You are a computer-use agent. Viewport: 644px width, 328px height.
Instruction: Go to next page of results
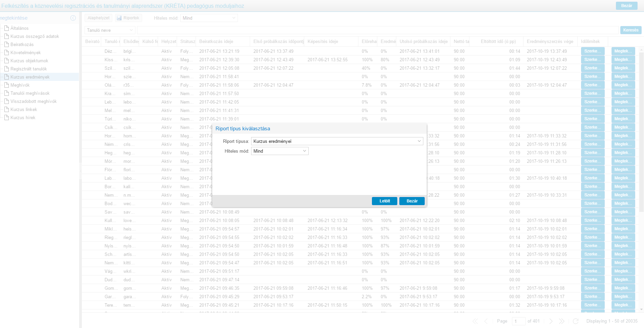[x=551, y=321]
